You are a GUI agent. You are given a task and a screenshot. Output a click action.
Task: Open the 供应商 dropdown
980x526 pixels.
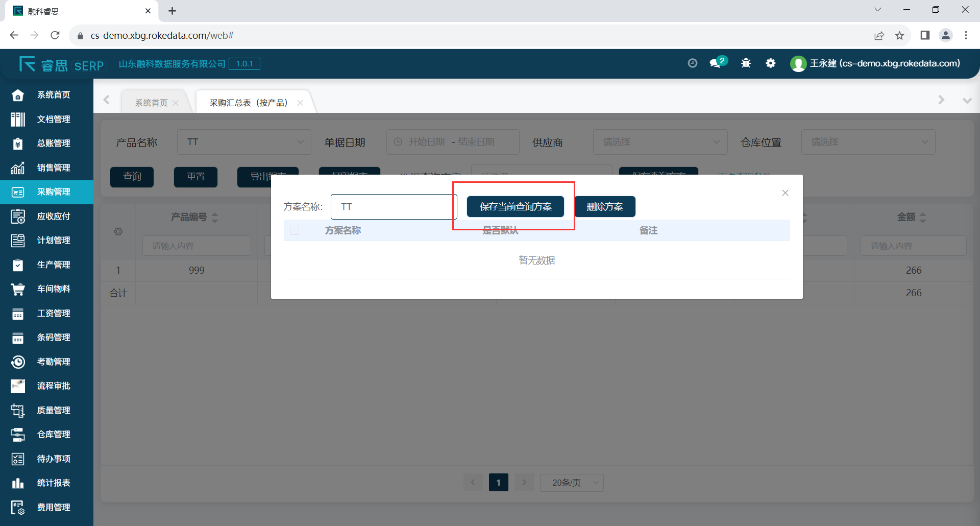[x=660, y=142]
